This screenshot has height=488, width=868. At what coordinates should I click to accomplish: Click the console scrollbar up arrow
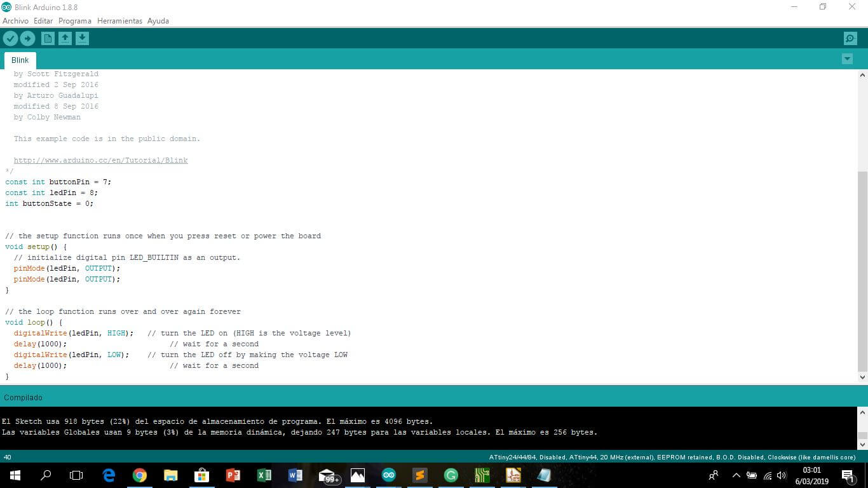(862, 412)
